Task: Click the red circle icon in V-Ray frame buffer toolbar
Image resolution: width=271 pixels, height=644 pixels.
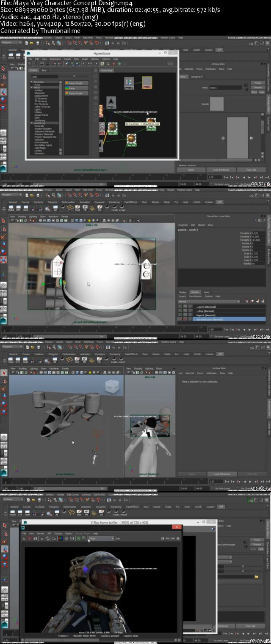Action: (29, 538)
